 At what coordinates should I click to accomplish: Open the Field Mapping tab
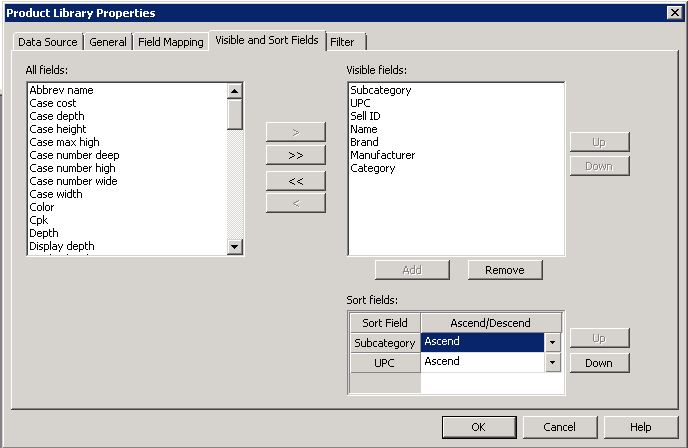(170, 42)
